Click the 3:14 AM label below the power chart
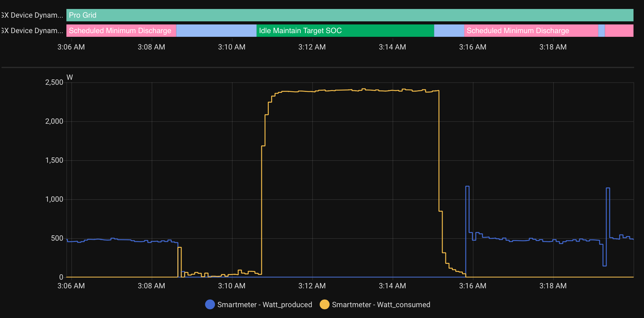The width and height of the screenshot is (644, 318). (392, 286)
